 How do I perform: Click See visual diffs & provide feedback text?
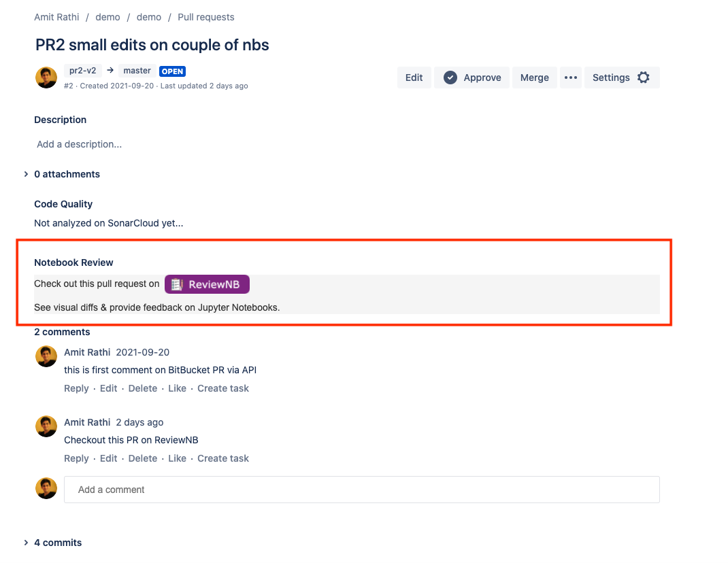point(157,308)
